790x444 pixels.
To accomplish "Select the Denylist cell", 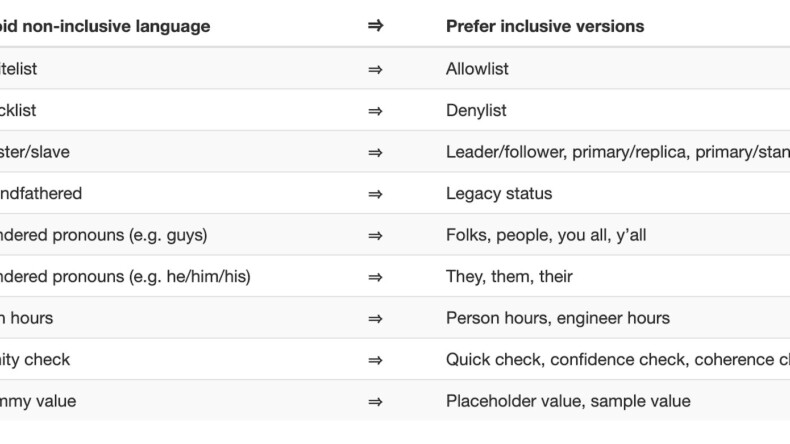I will pos(476,110).
